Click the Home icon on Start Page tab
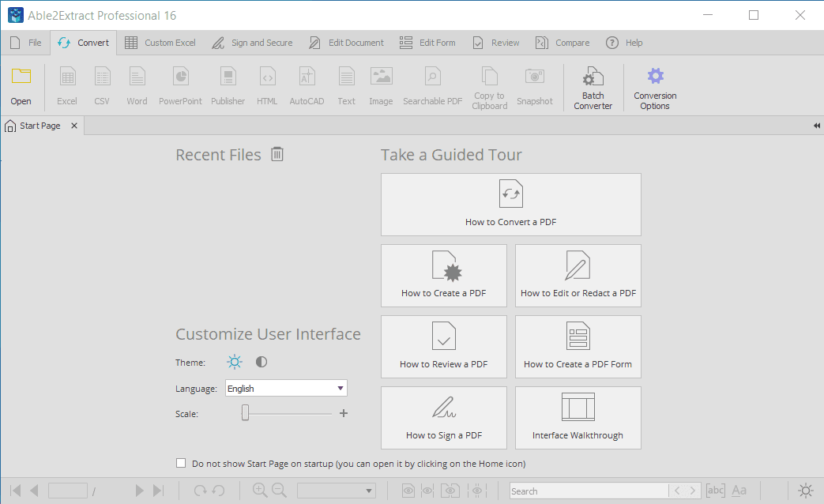The width and height of the screenshot is (824, 504). pos(10,126)
